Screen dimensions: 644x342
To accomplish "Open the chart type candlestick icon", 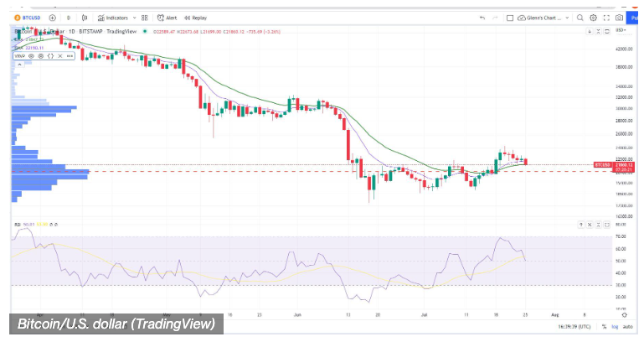I will (85, 18).
